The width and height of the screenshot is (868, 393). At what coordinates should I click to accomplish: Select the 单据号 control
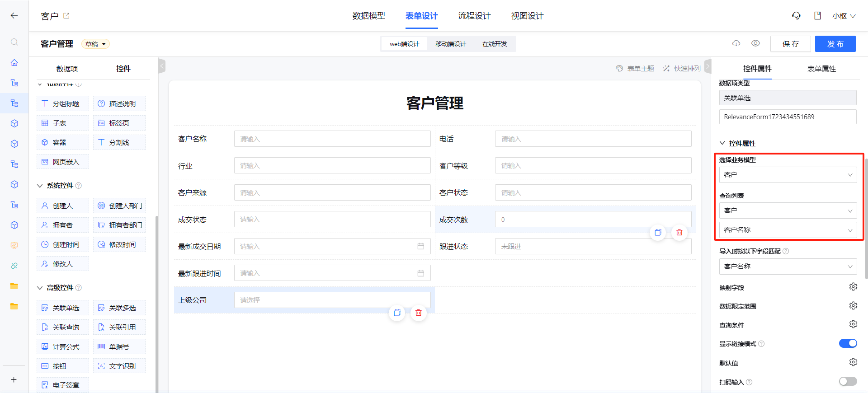pos(119,346)
